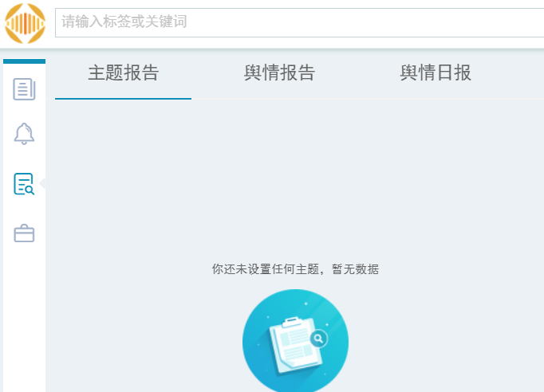This screenshot has height=392, width=544.
Task: Open the briefcase sidebar icon
Action: (x=24, y=233)
